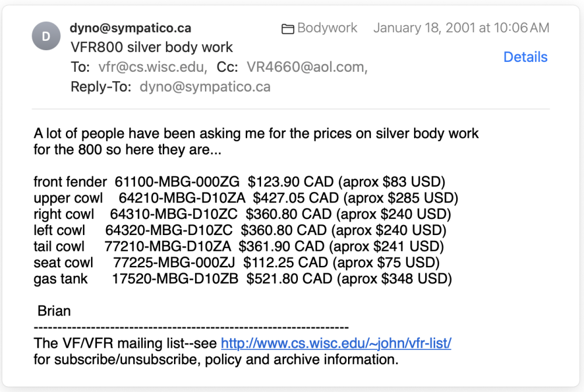Click sender name dyno@sympatico.ca in header
This screenshot has height=392, width=584.
click(x=130, y=28)
